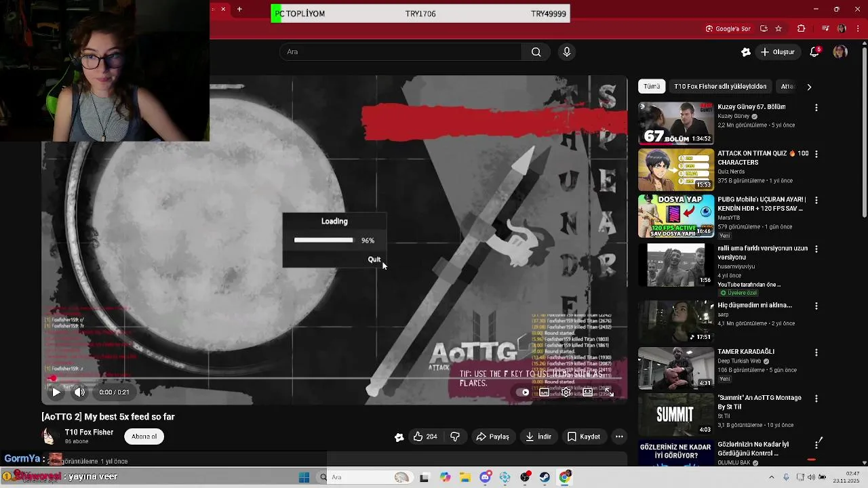This screenshot has height=488, width=868.
Task: Bookmark this page with star icon
Action: coord(778,28)
